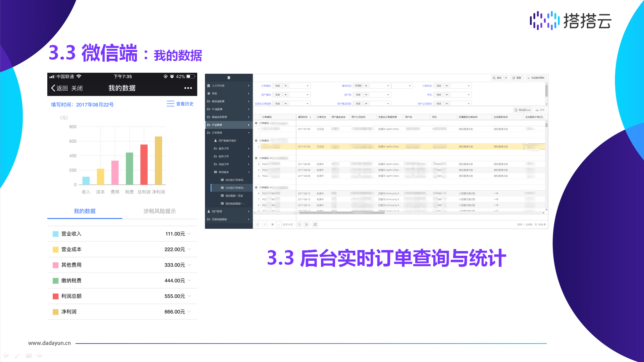Expand the 营业成本 row chevron
The height and width of the screenshot is (362, 644).
click(x=190, y=249)
